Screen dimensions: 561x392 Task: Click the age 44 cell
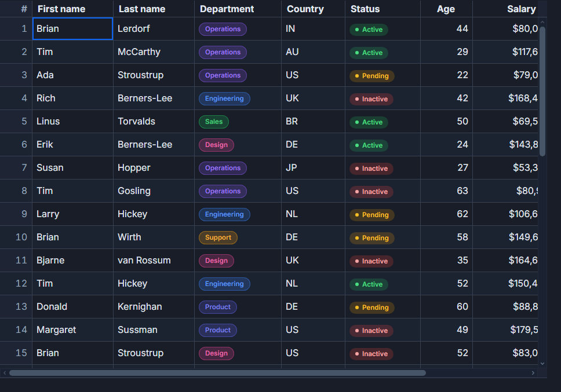coord(446,28)
